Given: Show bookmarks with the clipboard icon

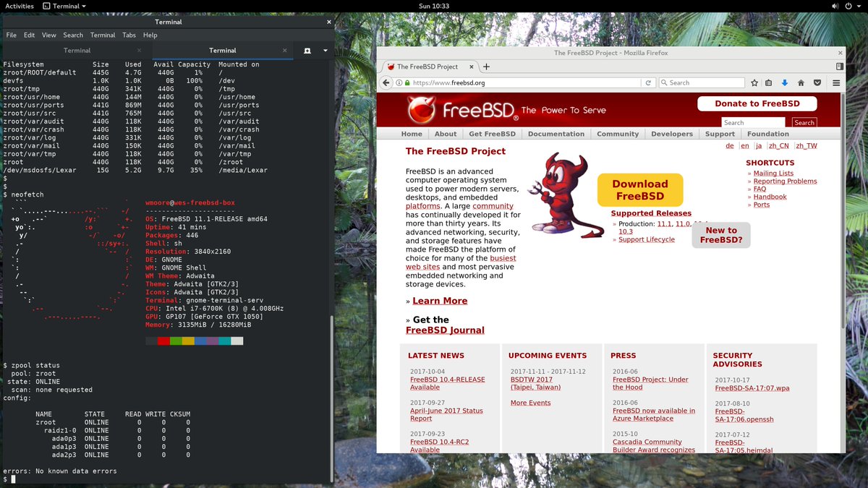Looking at the screenshot, I should point(769,82).
